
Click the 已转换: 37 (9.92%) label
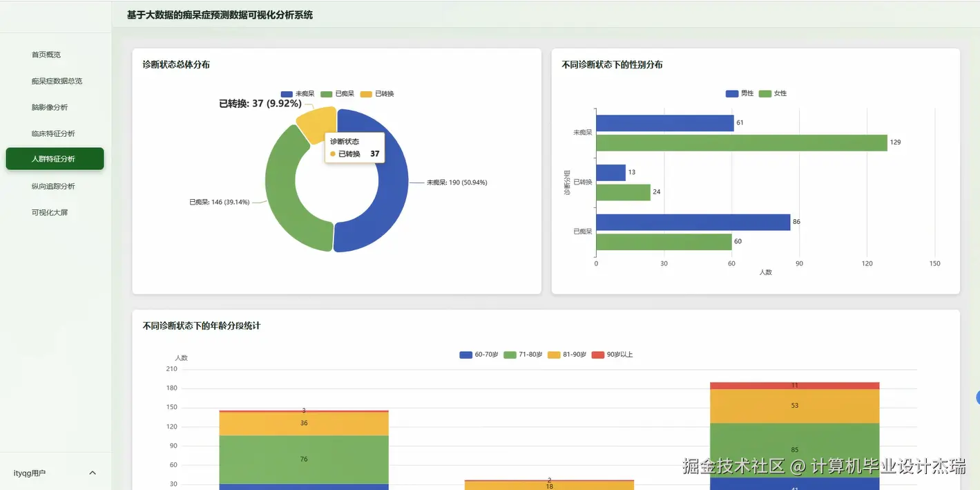(x=260, y=104)
